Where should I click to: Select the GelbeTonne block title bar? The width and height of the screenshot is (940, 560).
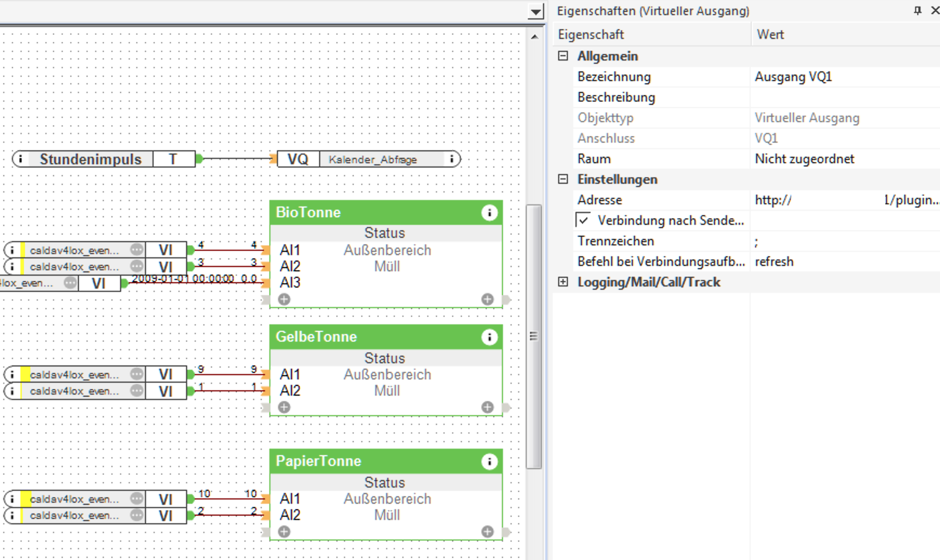[x=386, y=337]
